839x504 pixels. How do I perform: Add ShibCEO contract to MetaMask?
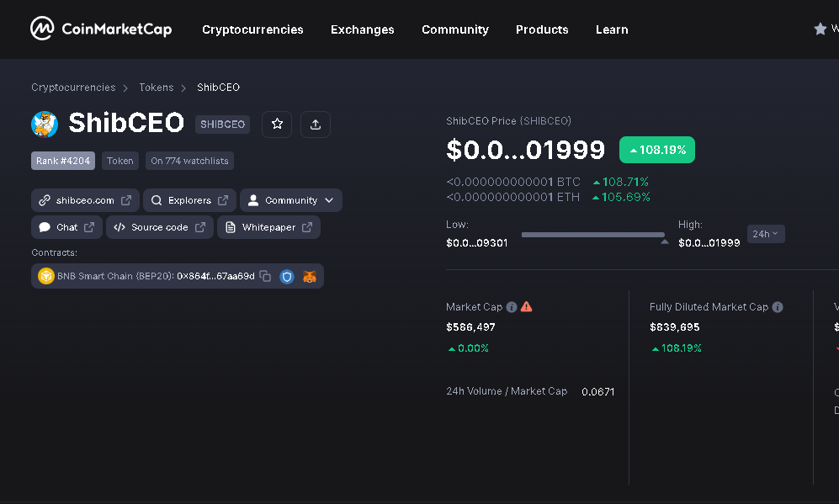coord(310,276)
